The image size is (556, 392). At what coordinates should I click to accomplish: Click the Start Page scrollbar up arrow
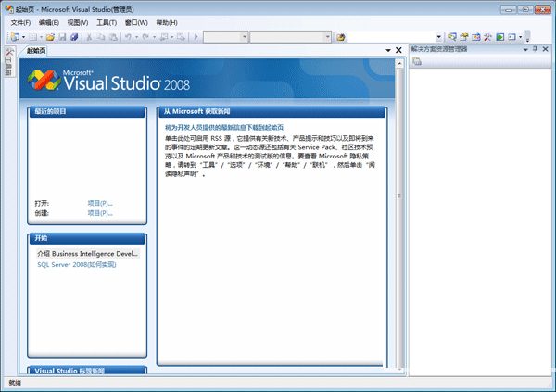point(399,64)
